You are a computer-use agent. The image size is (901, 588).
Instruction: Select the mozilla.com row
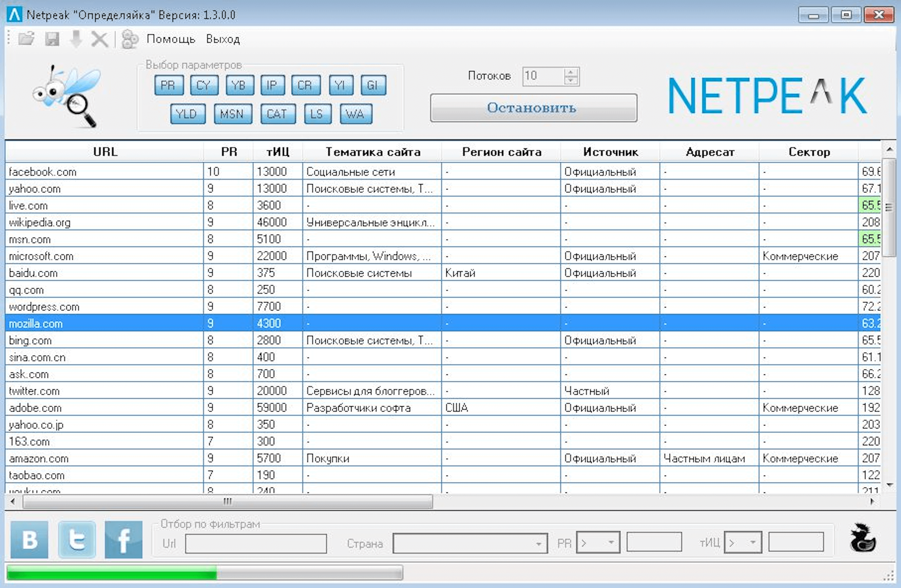click(443, 323)
